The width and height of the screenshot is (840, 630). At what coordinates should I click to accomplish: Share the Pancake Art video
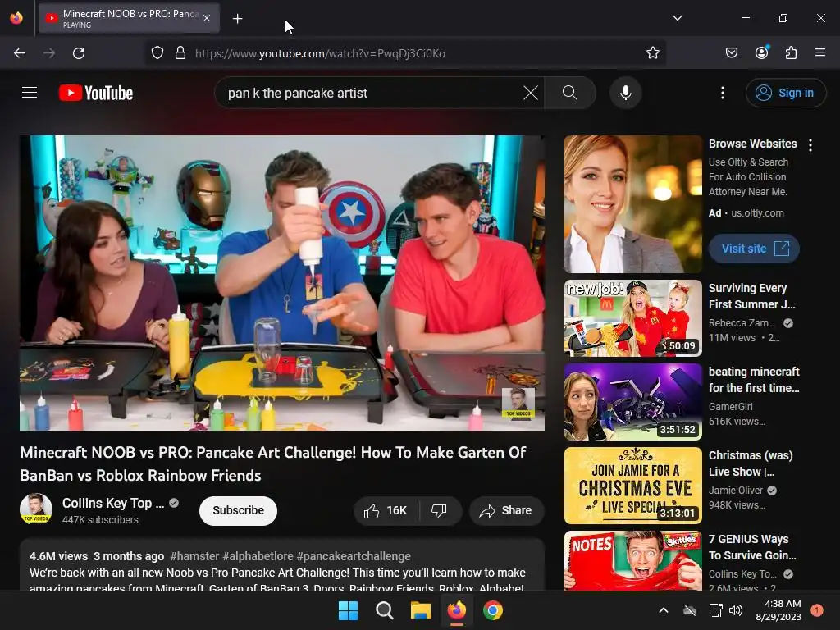click(x=506, y=510)
